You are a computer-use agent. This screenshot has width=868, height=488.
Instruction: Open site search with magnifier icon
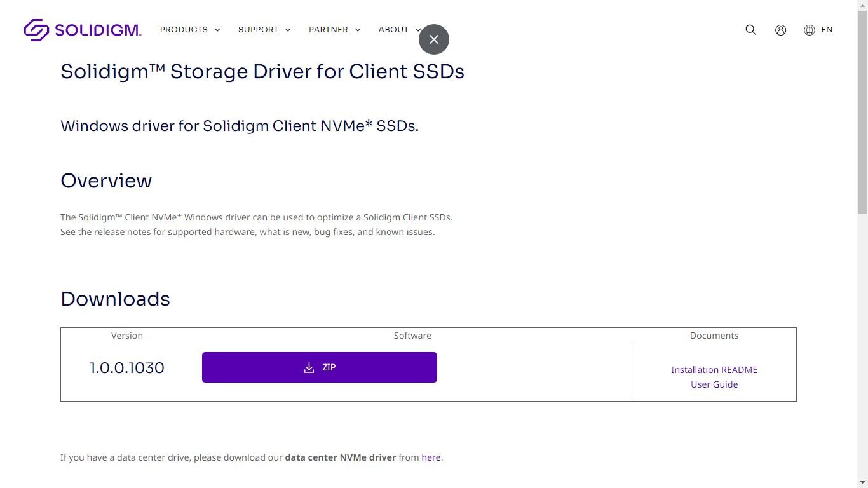750,30
